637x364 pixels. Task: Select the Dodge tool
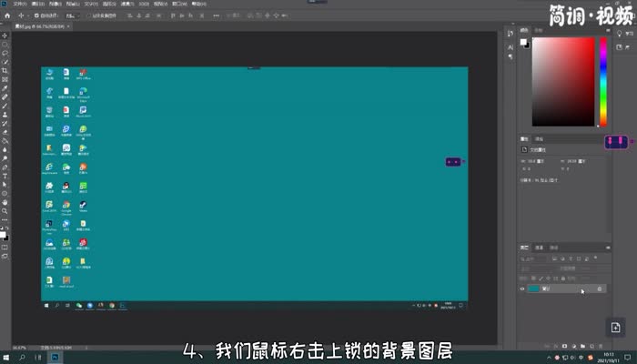coord(5,158)
